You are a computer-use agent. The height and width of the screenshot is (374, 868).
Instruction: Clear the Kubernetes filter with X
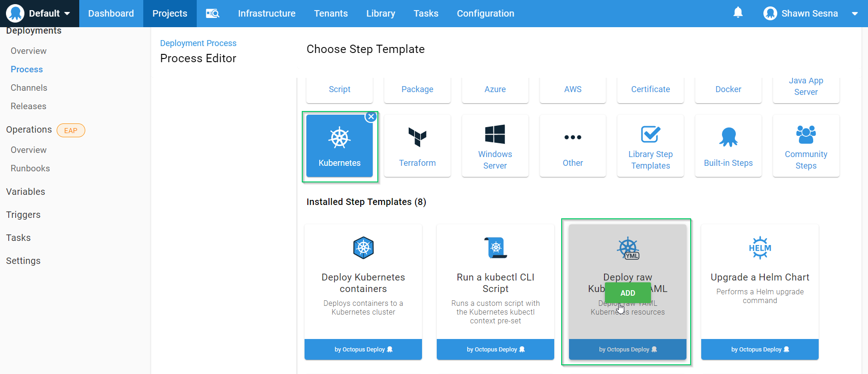tap(371, 117)
